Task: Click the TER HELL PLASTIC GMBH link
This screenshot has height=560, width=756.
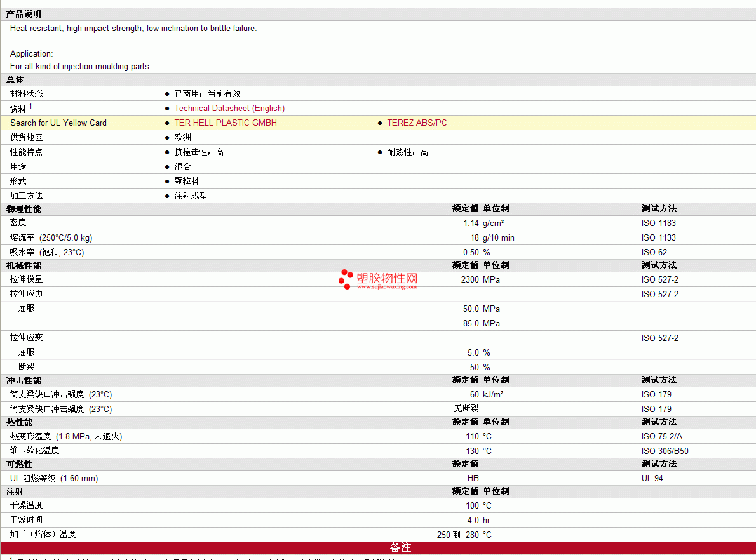Action: (226, 123)
